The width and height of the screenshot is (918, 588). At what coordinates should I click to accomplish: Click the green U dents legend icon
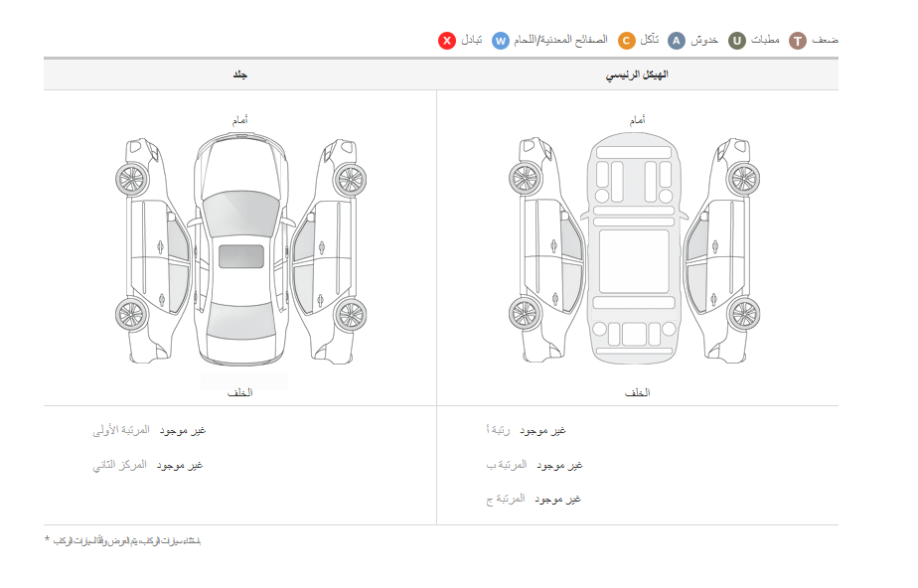737,41
